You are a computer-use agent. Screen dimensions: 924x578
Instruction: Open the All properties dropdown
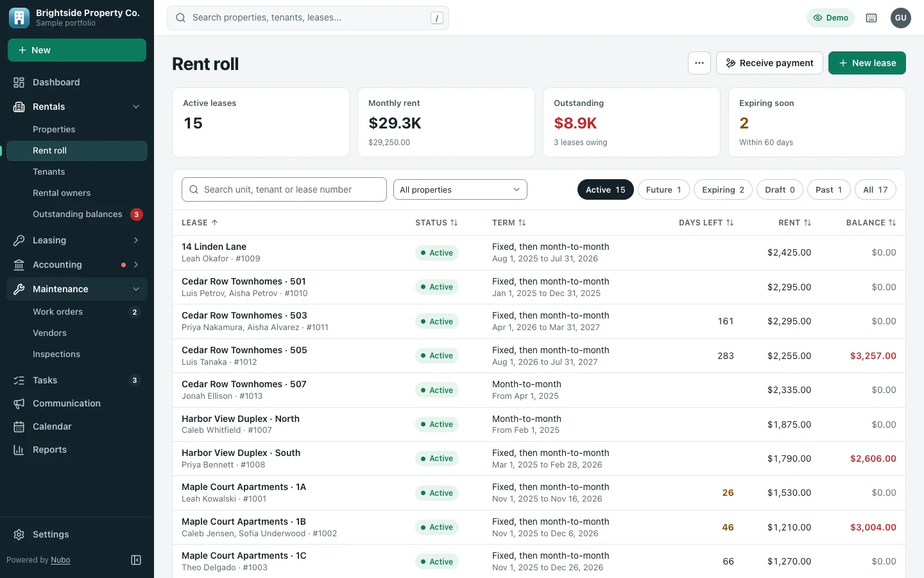click(x=460, y=189)
